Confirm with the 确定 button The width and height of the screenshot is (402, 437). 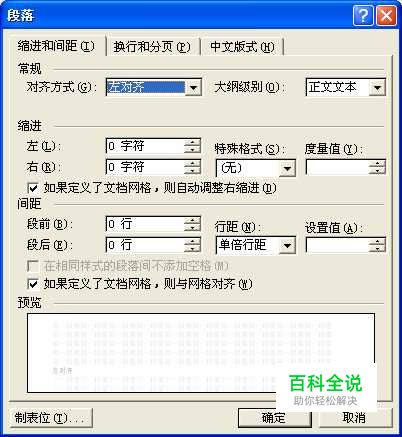tap(275, 418)
